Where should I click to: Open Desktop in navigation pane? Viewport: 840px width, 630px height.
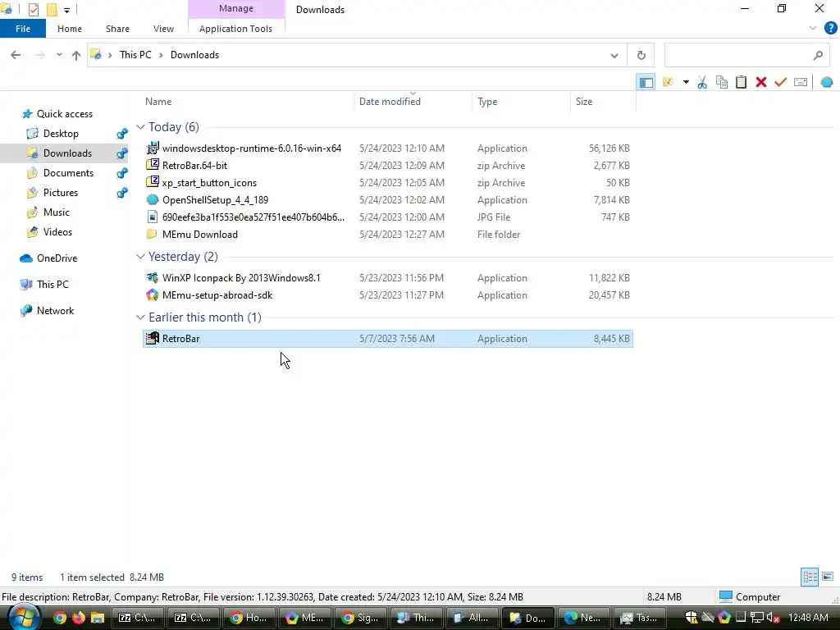(x=61, y=134)
